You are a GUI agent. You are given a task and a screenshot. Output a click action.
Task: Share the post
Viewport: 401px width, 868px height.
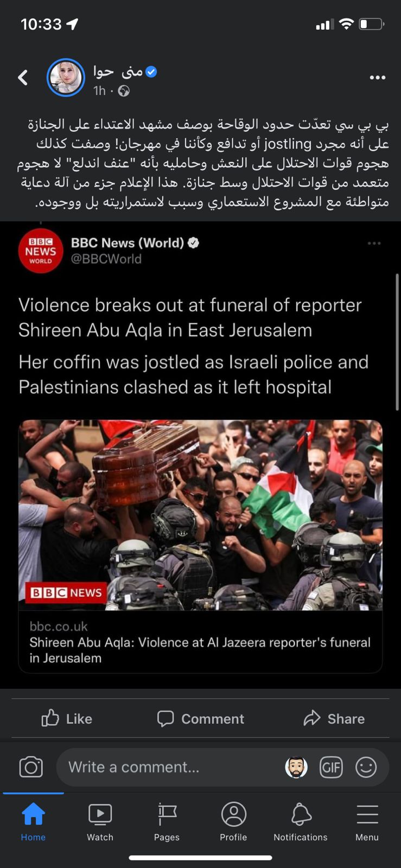[334, 718]
